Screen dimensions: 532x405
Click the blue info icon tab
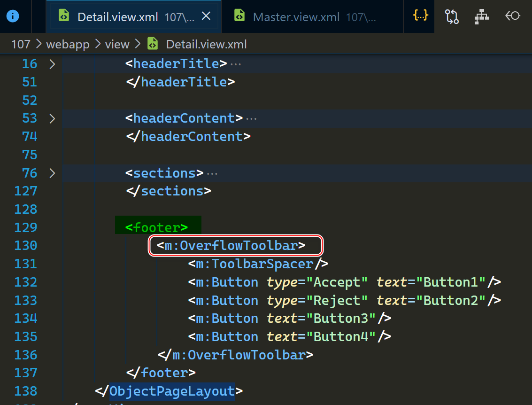pos(13,16)
